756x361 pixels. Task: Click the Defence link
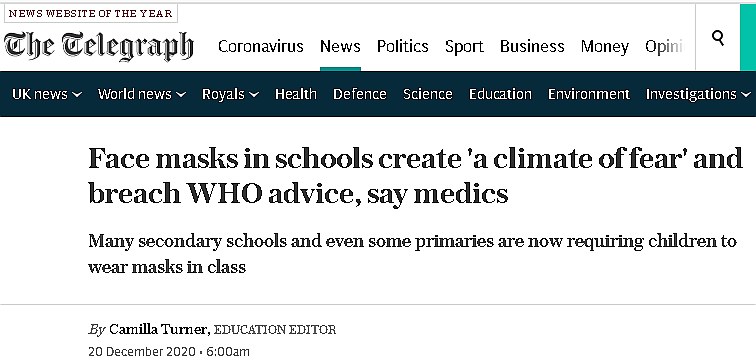[360, 94]
